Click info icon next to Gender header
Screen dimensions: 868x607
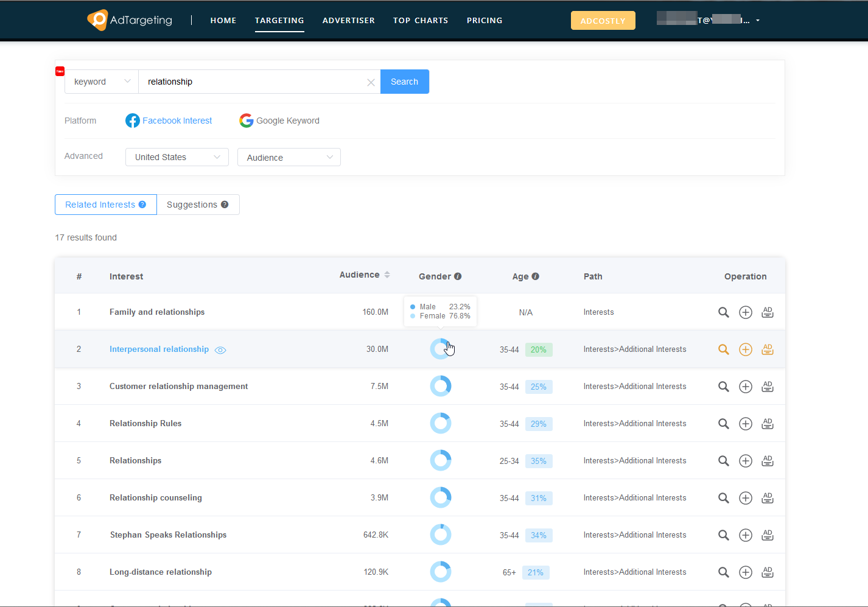pyautogui.click(x=458, y=276)
